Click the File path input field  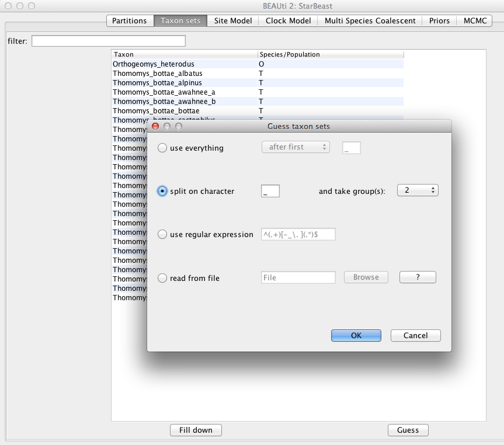(x=298, y=277)
